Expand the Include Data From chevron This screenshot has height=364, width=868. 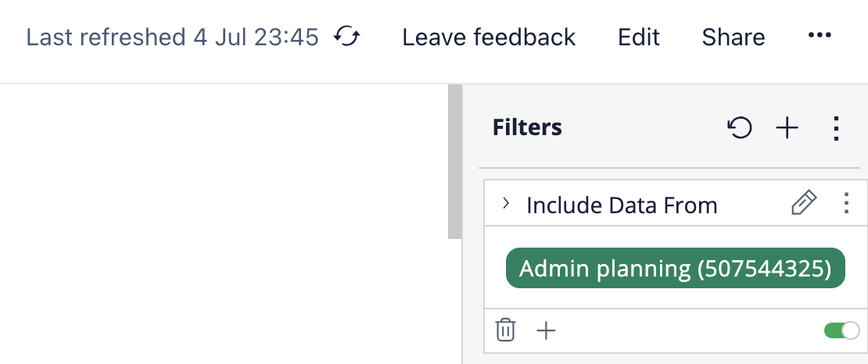(x=506, y=204)
